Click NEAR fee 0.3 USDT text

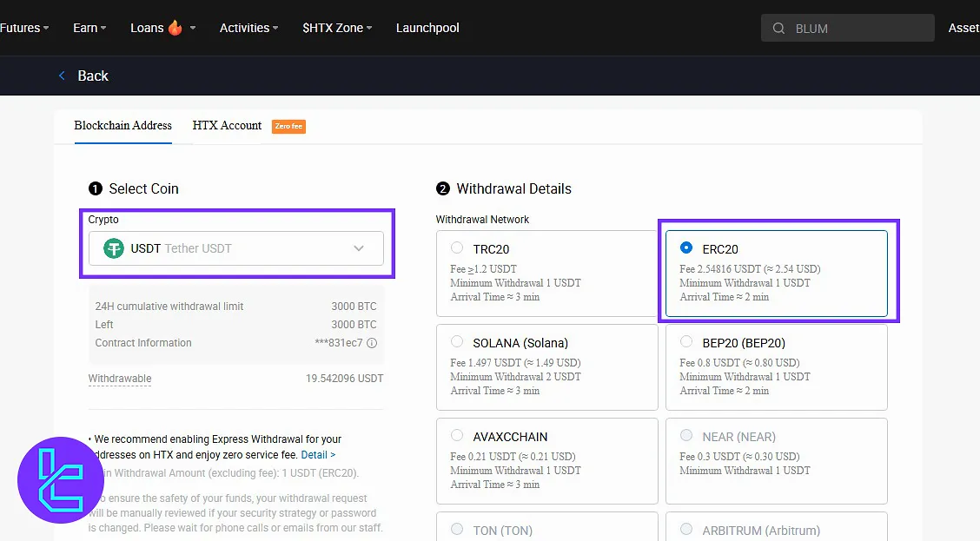(739, 457)
